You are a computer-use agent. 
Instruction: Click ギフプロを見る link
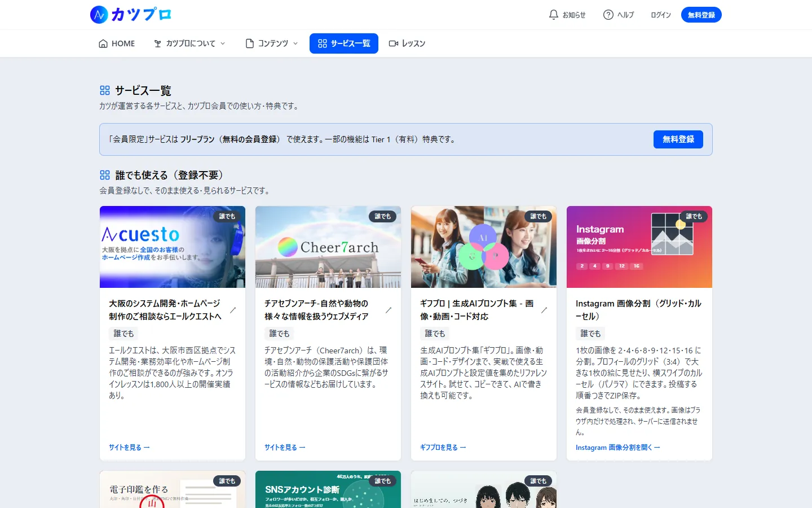pos(443,447)
